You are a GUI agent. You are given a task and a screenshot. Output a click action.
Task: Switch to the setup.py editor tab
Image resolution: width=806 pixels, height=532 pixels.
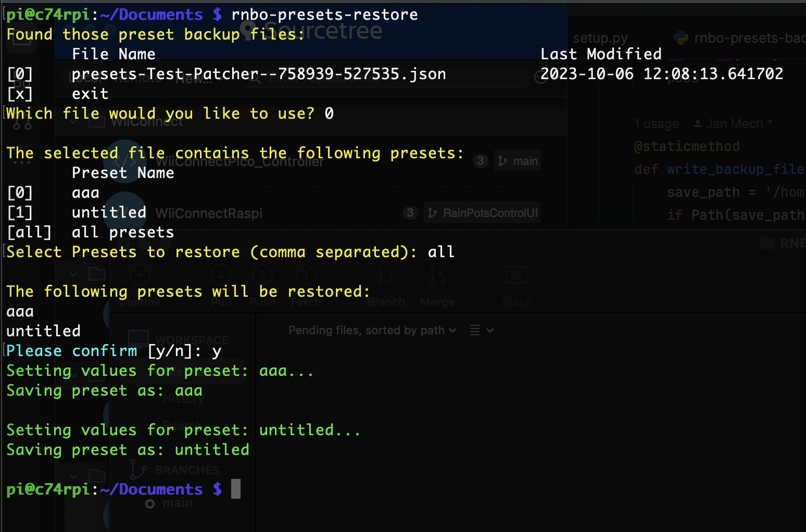[600, 38]
